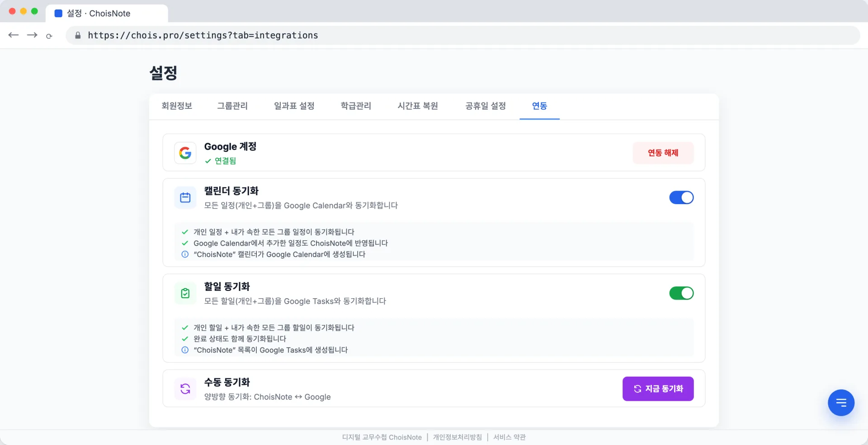868x445 pixels.
Task: Click the 모든 할일(개인+그룹)을 Google Tasks와 description
Action: [295, 301]
